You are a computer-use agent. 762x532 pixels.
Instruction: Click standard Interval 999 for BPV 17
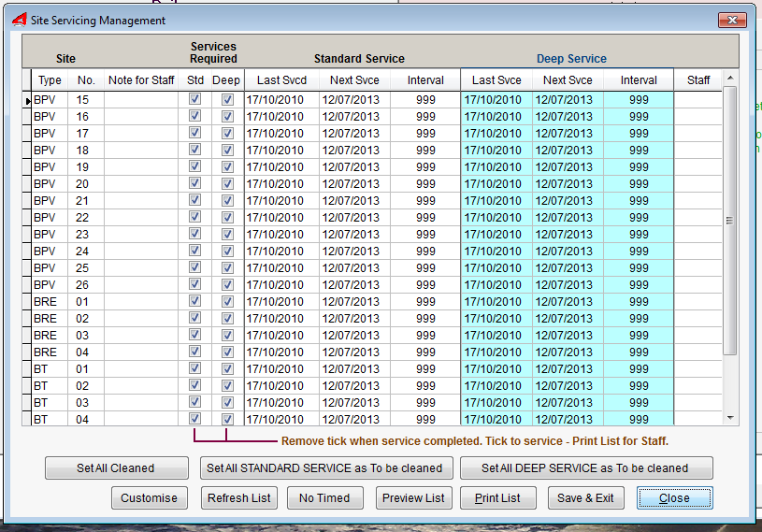coord(425,133)
